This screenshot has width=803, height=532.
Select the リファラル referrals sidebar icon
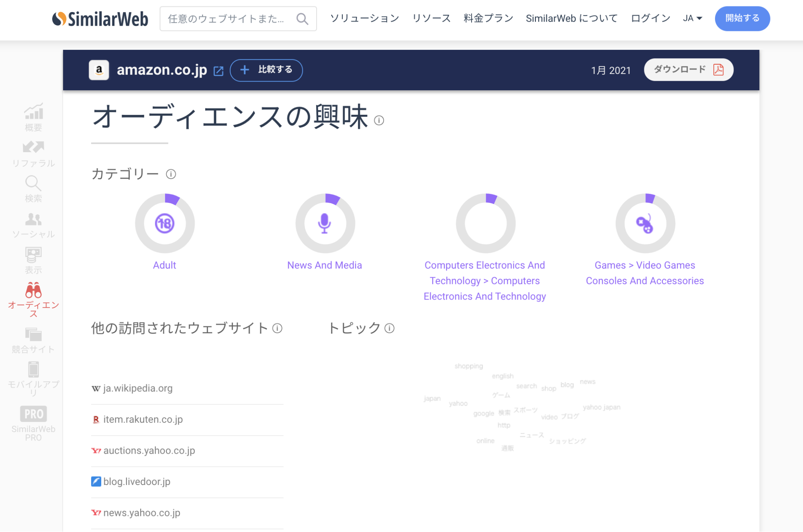point(33,153)
